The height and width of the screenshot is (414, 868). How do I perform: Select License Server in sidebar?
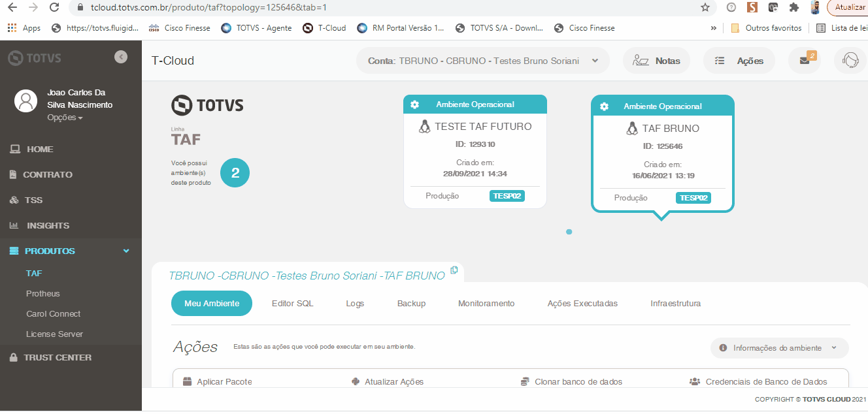click(54, 334)
